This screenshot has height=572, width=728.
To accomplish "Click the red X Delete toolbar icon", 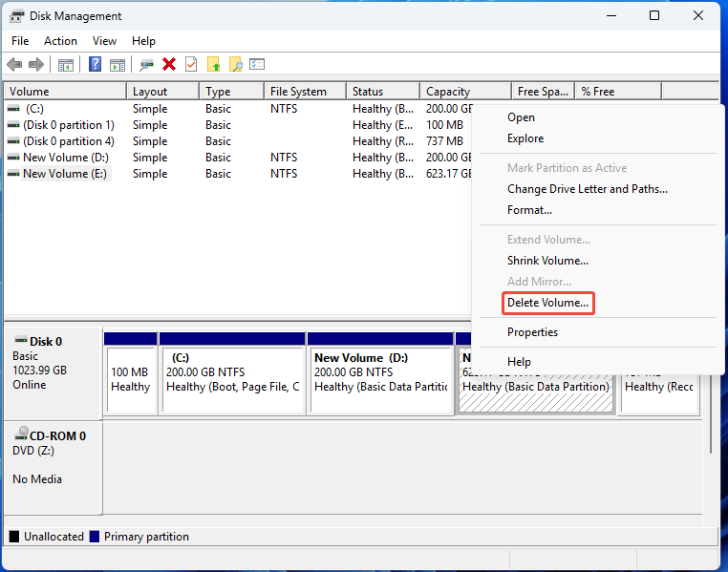I will [x=169, y=65].
